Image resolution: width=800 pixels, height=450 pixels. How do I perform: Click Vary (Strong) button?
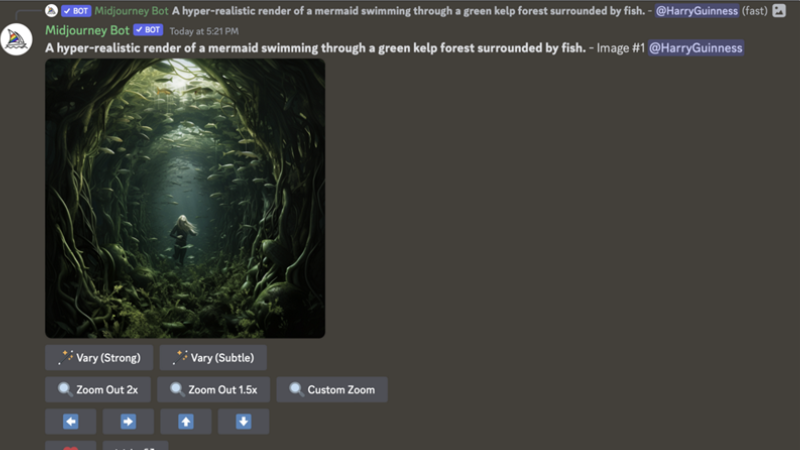click(x=99, y=358)
